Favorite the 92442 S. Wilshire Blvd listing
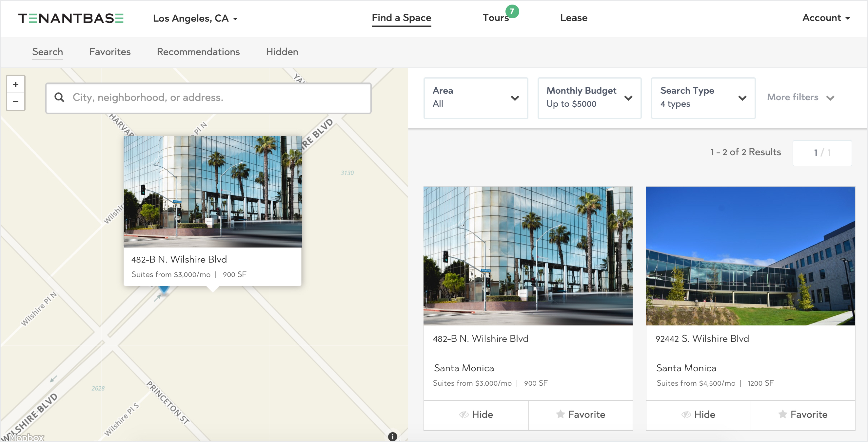 click(803, 414)
